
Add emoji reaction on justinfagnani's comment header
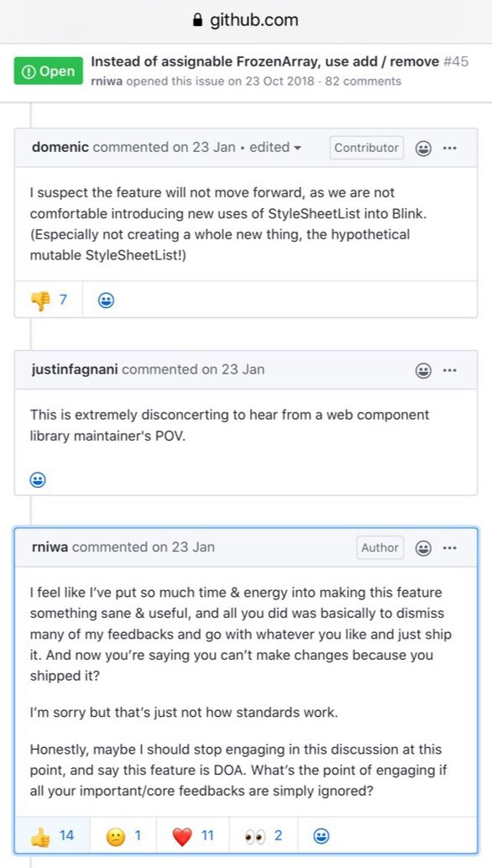point(423,370)
